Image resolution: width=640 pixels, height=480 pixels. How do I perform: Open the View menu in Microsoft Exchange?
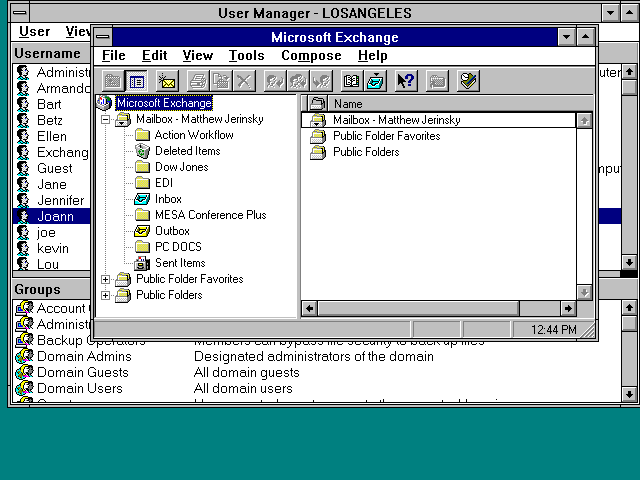tap(198, 56)
